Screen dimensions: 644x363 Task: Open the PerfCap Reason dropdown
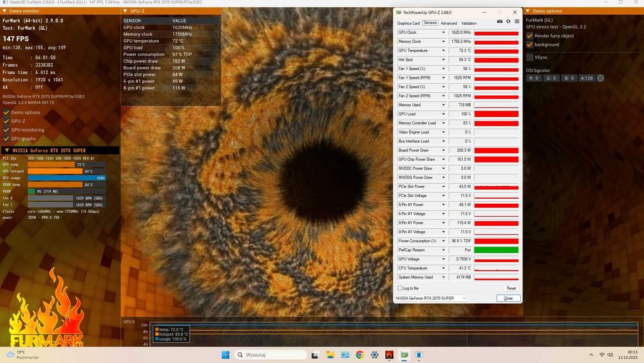443,250
